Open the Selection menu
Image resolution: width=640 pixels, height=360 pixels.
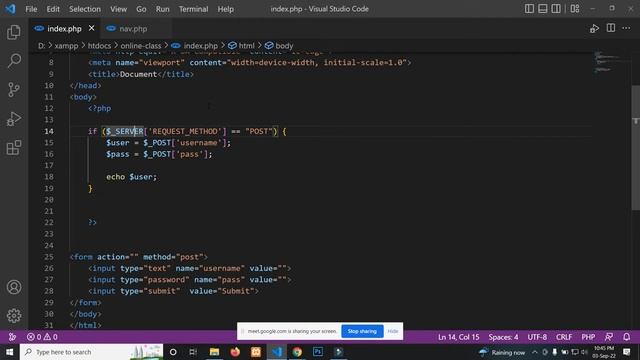[x=84, y=9]
